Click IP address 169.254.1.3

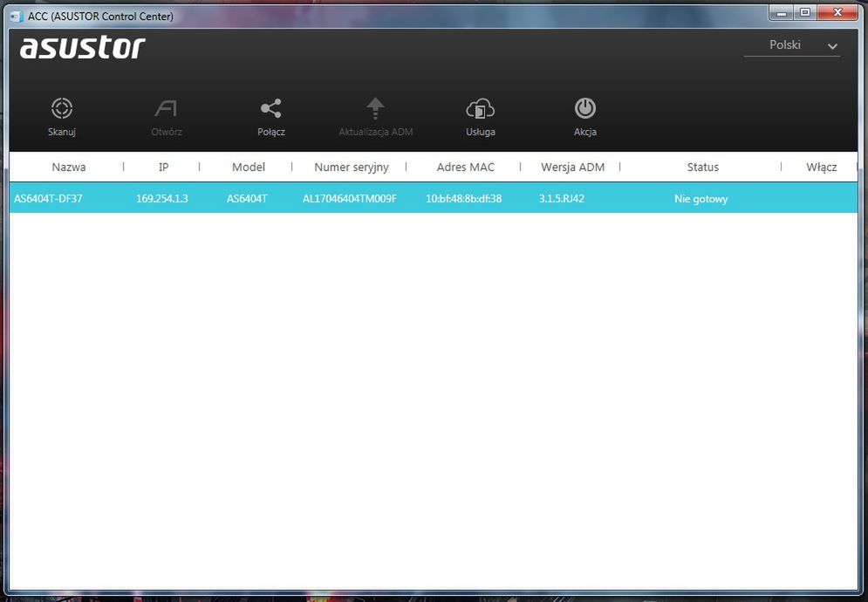(162, 199)
